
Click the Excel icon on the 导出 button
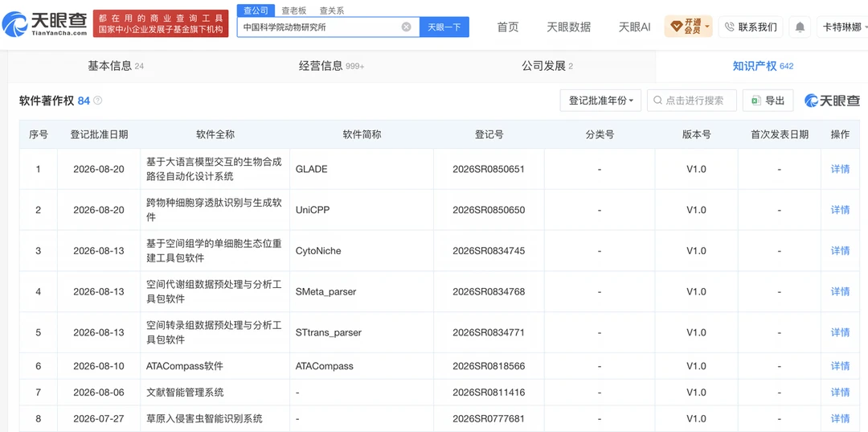pyautogui.click(x=755, y=101)
